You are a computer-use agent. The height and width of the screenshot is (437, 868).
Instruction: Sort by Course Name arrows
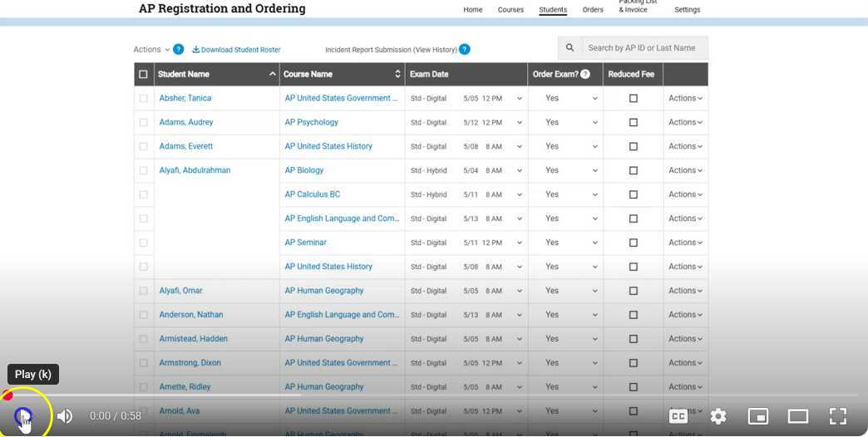397,74
